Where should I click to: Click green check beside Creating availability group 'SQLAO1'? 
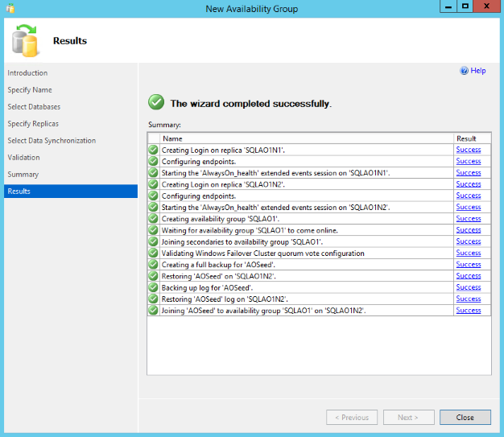pos(154,219)
